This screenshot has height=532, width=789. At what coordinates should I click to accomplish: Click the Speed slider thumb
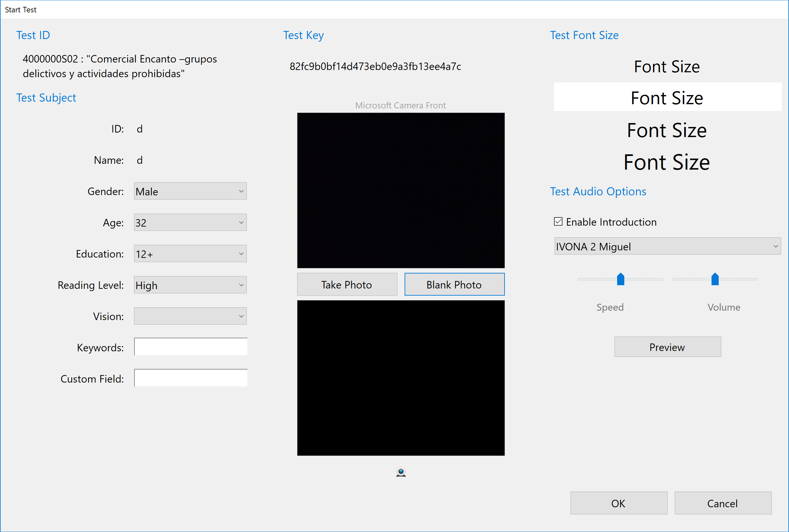(620, 279)
